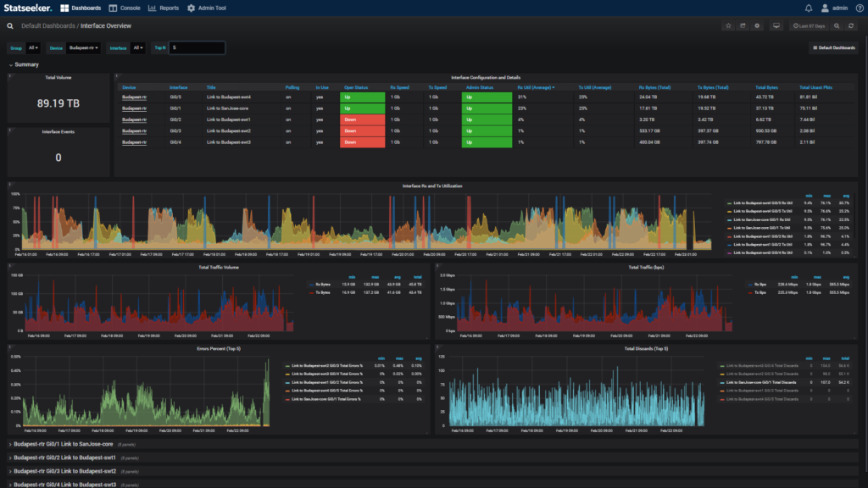Toggle SanJose-core Gi0/1 Tx Util legend series
The height and width of the screenshot is (488, 868).
point(763,228)
